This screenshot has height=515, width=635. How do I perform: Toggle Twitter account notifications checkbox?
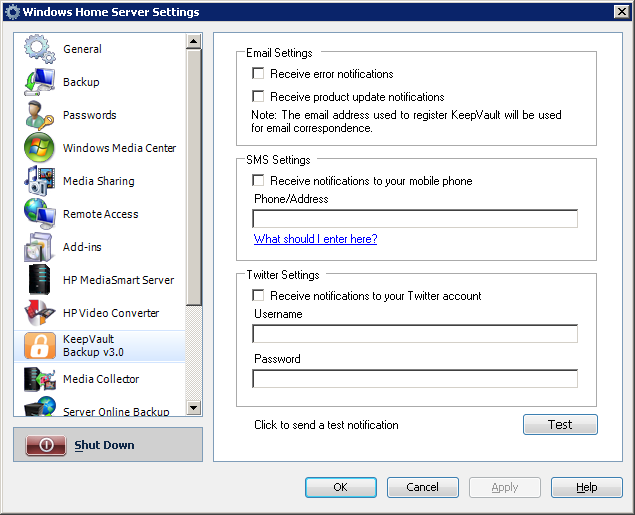click(258, 295)
